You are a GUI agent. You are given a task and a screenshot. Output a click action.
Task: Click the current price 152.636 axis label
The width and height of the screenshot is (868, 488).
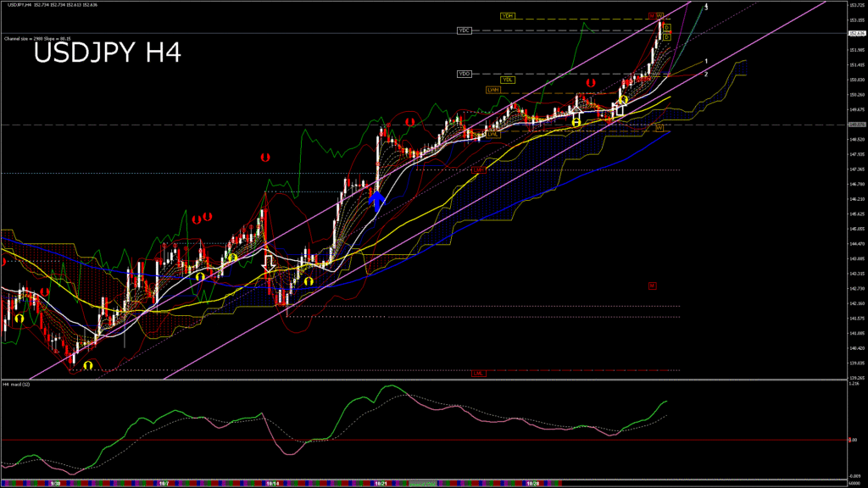pos(856,34)
